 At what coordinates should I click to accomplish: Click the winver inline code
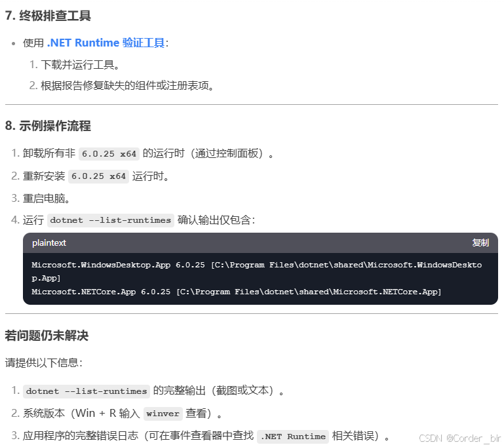163,414
